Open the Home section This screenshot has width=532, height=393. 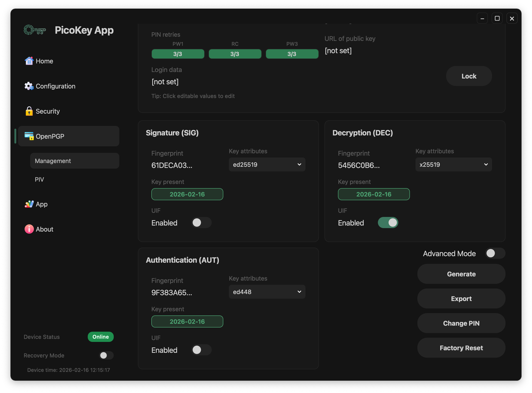coord(44,61)
